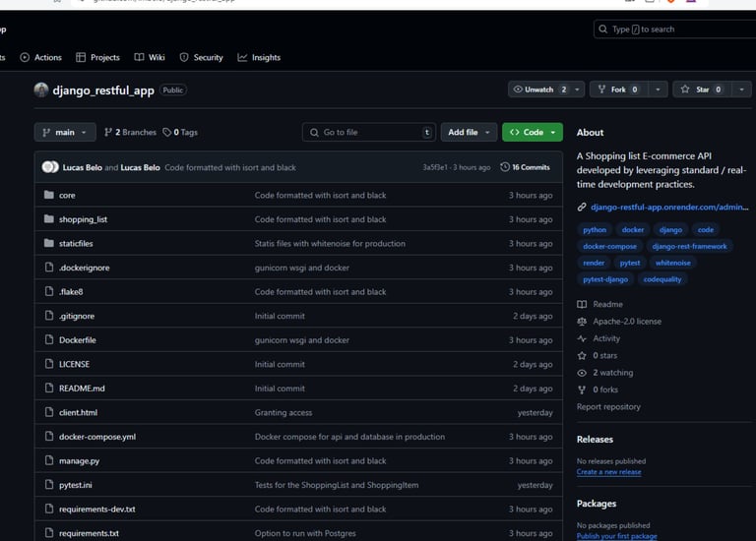View the 0 Tags link
756x541 pixels.
180,132
